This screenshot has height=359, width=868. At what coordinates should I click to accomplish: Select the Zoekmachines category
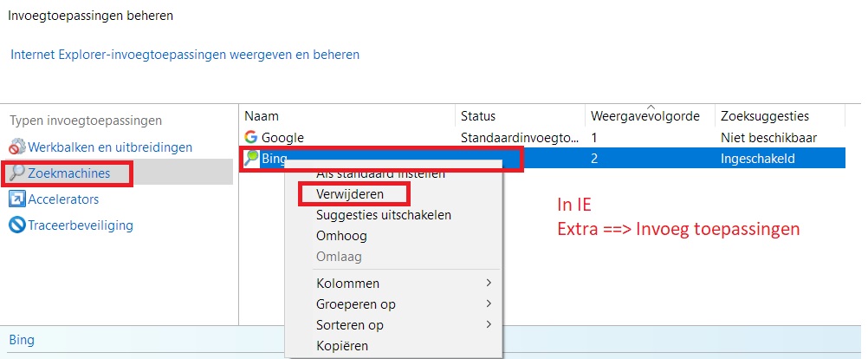[69, 173]
